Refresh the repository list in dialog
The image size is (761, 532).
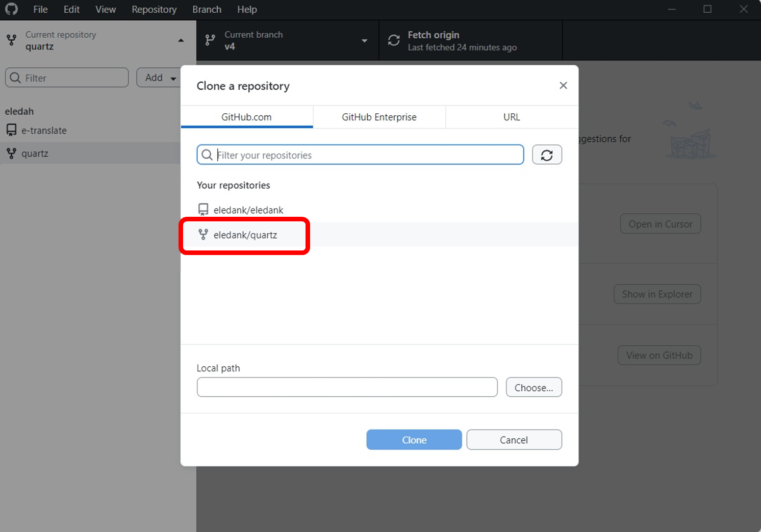[x=547, y=155]
